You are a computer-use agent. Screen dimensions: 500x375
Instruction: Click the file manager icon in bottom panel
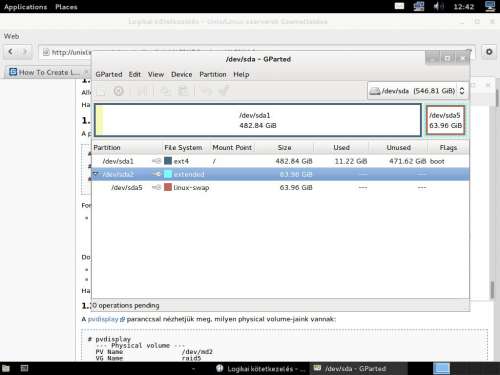(6, 368)
